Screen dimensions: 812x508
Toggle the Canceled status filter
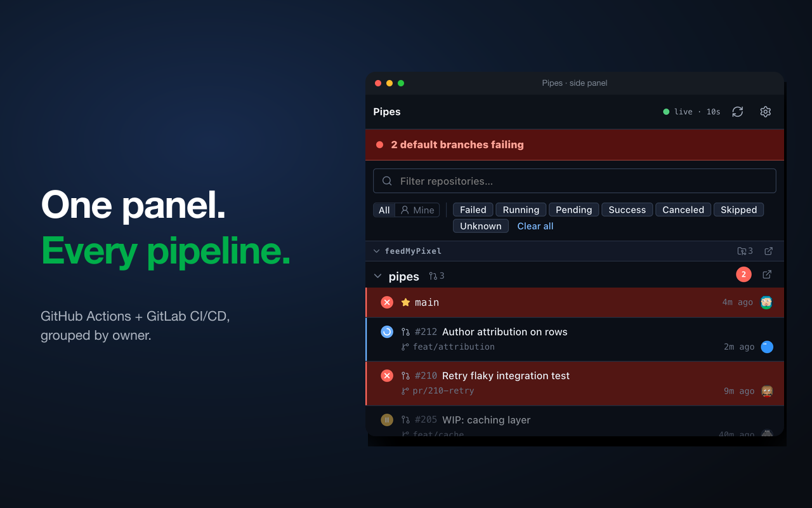point(683,210)
